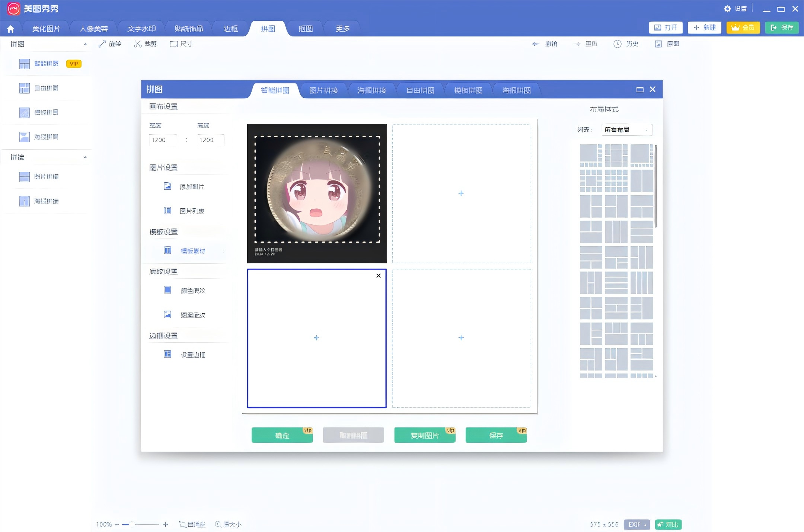Open the 更多 top tab

[342, 29]
